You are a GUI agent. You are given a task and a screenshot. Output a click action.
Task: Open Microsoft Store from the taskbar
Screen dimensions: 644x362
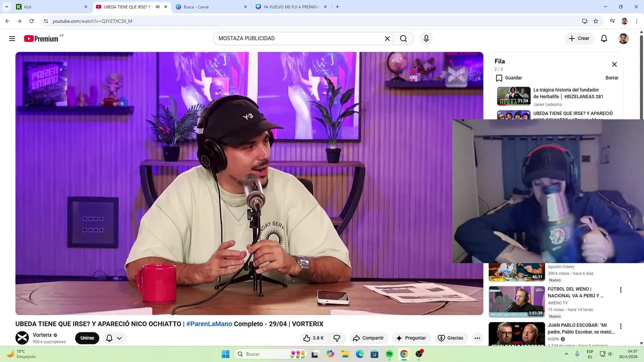[374, 354]
